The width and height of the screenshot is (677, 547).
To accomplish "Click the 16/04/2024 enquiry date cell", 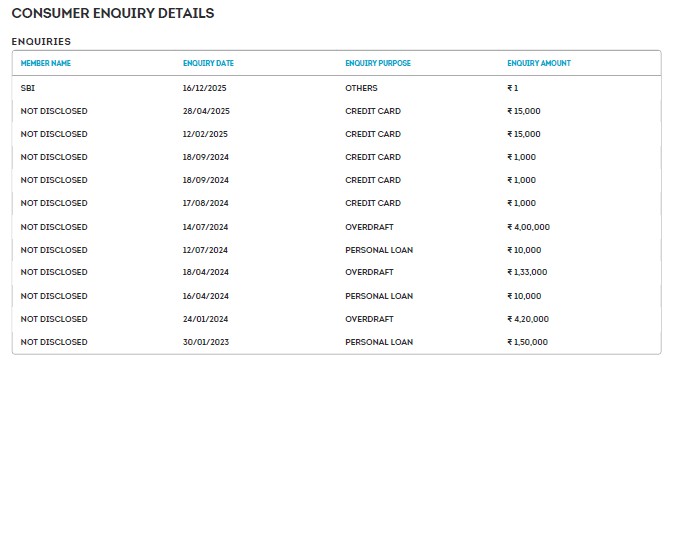I will coord(205,296).
